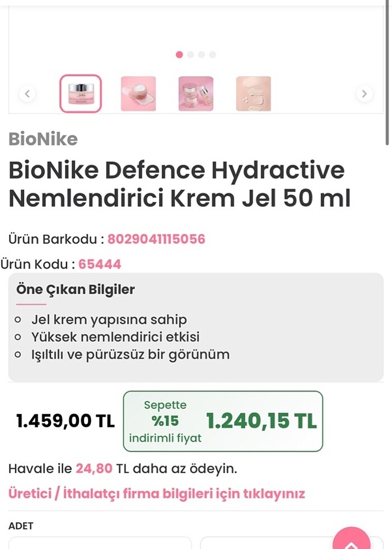
Task: Click the second carousel pagination dot
Action: (190, 54)
